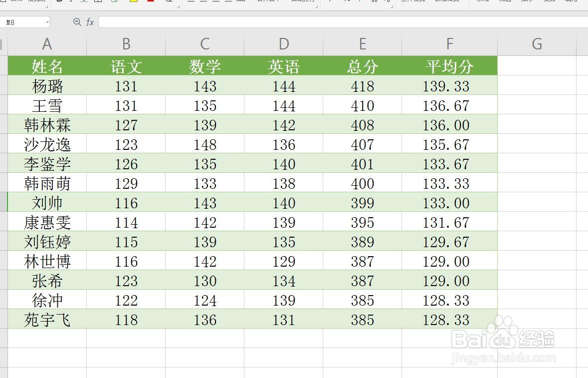The image size is (588, 378).
Task: Select column E header
Action: coord(362,44)
